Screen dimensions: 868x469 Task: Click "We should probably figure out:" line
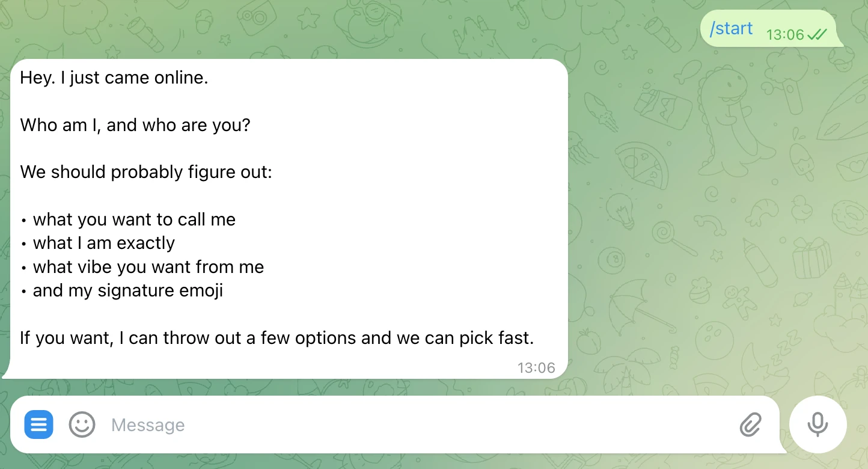[146, 173]
